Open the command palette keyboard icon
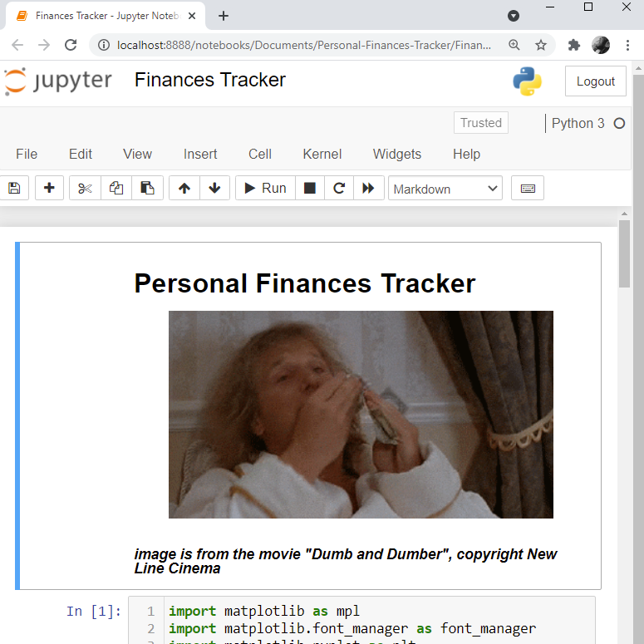 (528, 188)
